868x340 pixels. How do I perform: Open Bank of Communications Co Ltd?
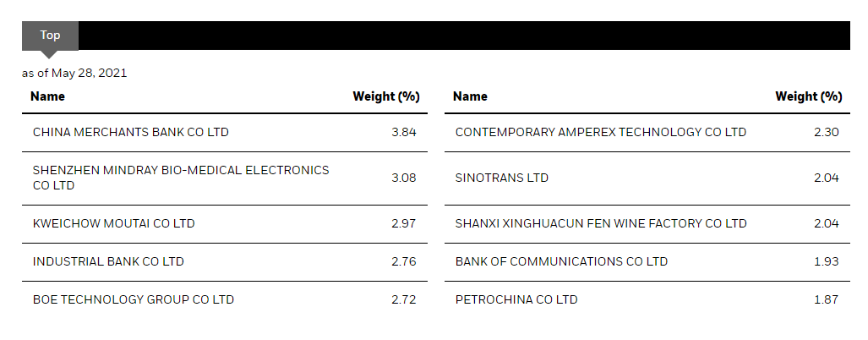click(x=561, y=261)
